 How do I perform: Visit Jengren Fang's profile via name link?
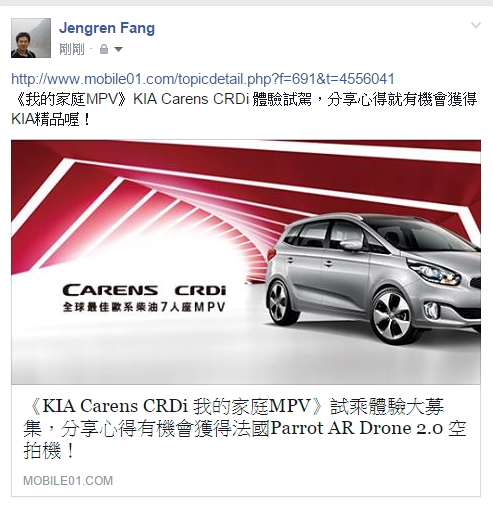coord(107,28)
